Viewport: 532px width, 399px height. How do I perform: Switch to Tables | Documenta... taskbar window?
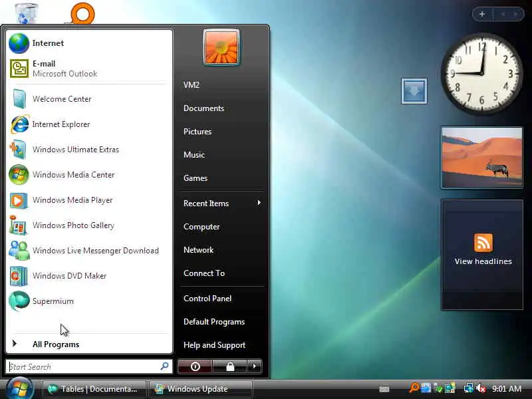[94, 389]
